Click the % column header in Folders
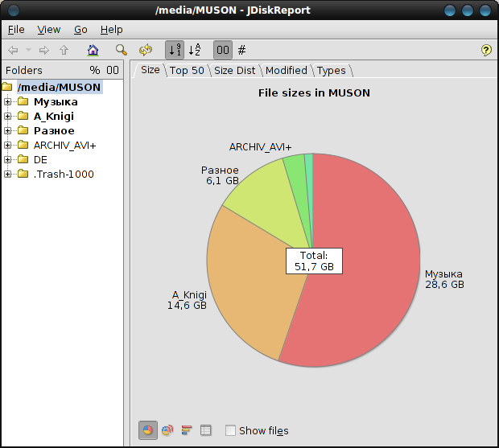The height and width of the screenshot is (448, 499). [94, 70]
